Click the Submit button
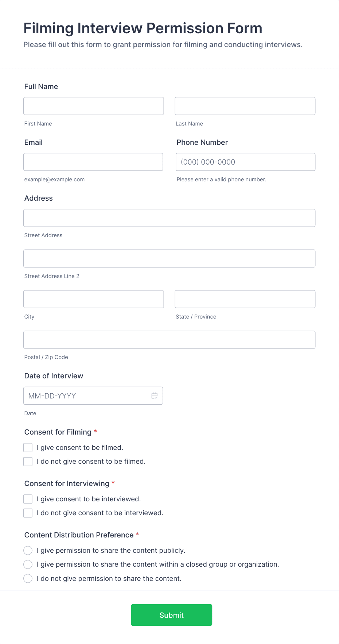 coord(171,615)
